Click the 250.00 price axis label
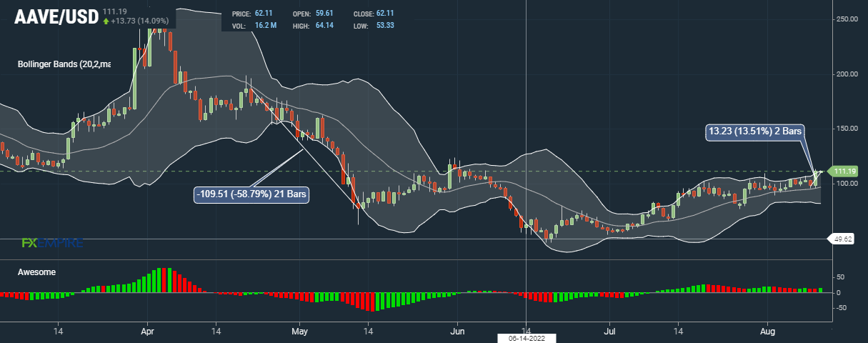Screen dimensions: 868x343 click(x=848, y=19)
